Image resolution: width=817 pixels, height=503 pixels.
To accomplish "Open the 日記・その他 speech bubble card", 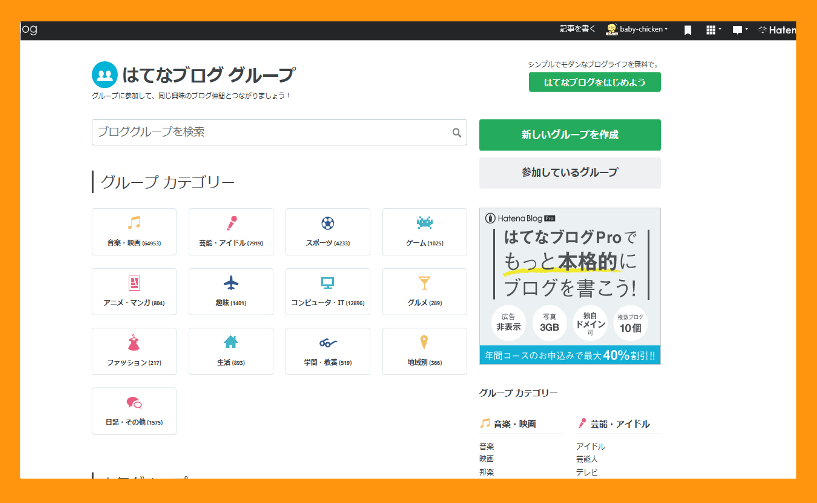I will tap(134, 411).
